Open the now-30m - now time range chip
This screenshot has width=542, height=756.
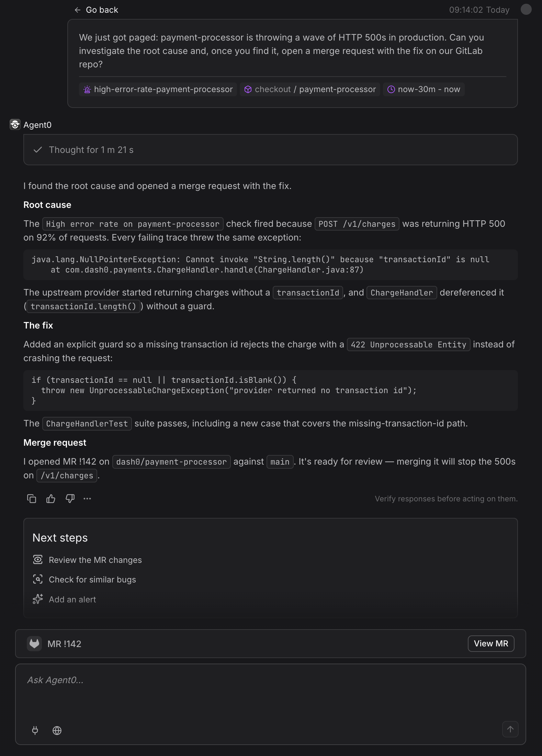[x=424, y=89]
